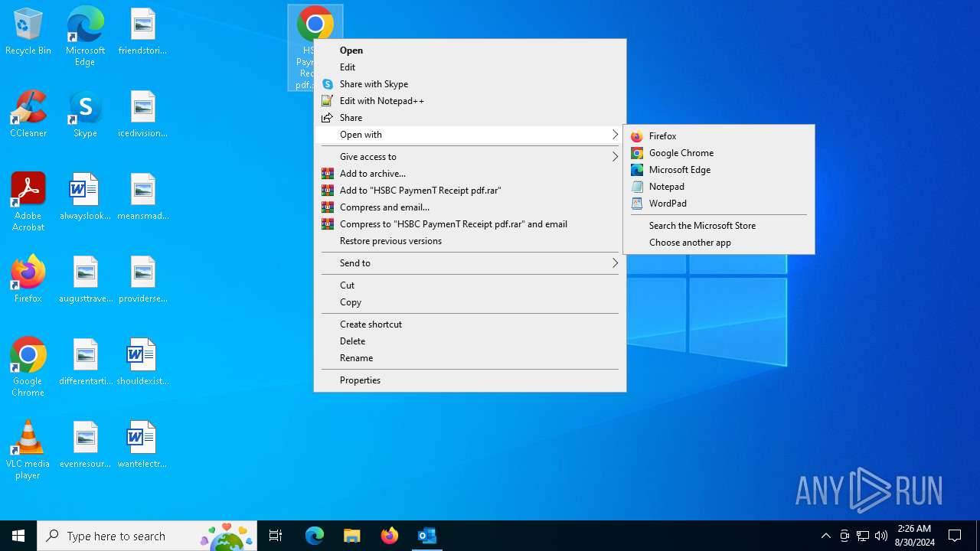
Task: Open with Google Chrome from submenu
Action: click(719, 153)
